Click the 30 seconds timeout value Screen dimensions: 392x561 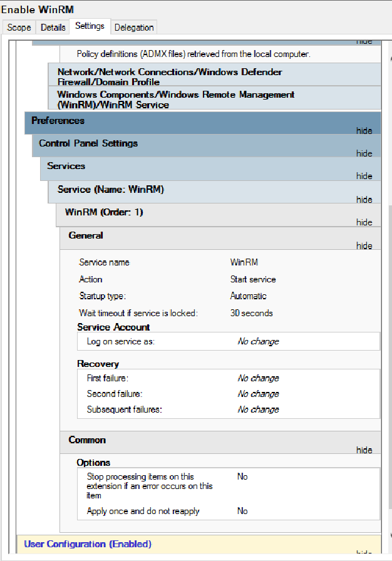252,313
